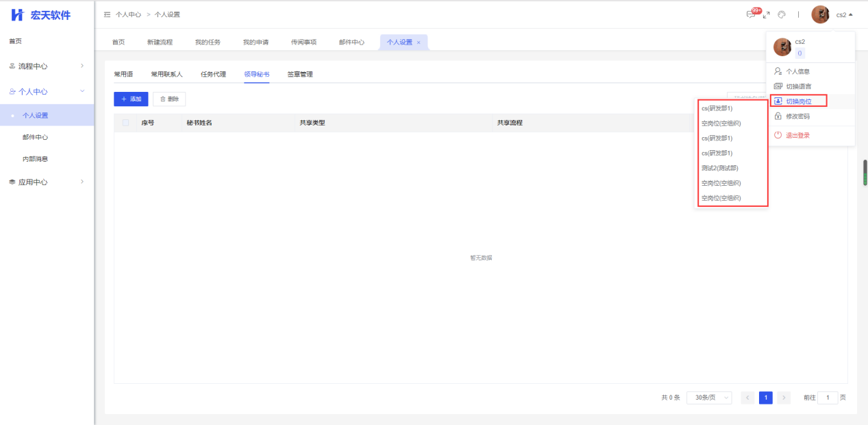Click the 宏天软件 logo
Screen dimensions: 868x425
(41, 15)
